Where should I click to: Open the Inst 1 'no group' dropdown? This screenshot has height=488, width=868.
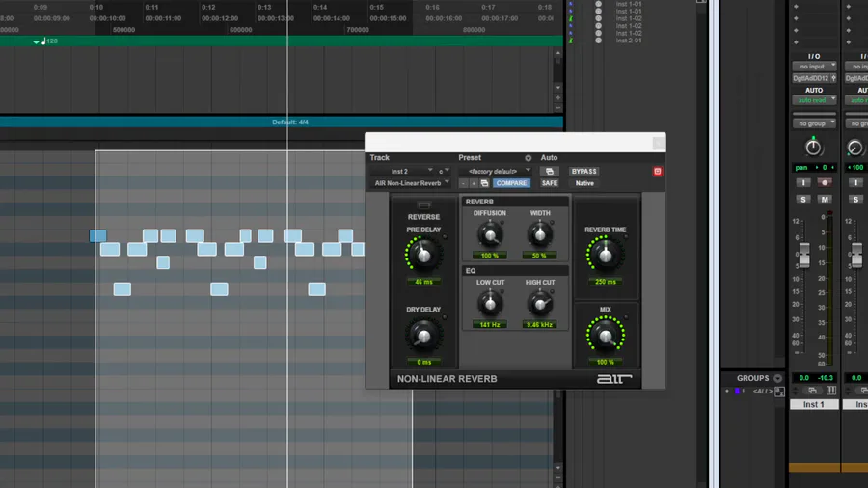(x=814, y=123)
